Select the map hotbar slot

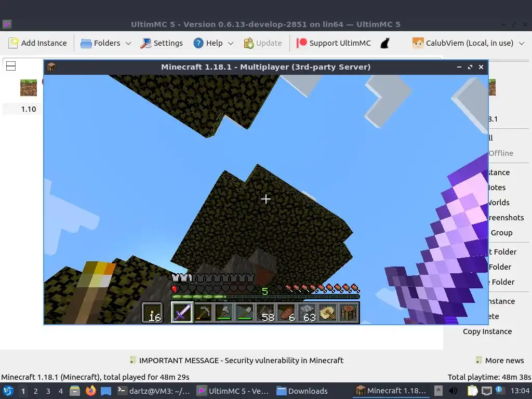point(328,312)
